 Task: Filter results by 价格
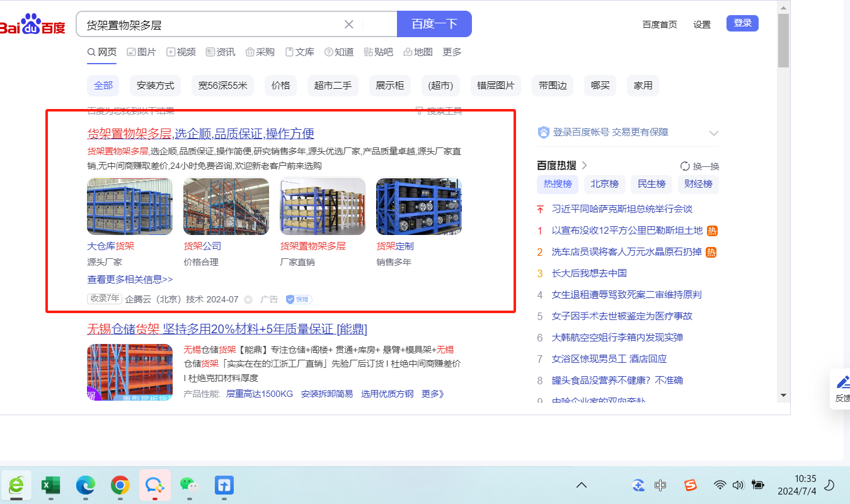[x=280, y=86]
